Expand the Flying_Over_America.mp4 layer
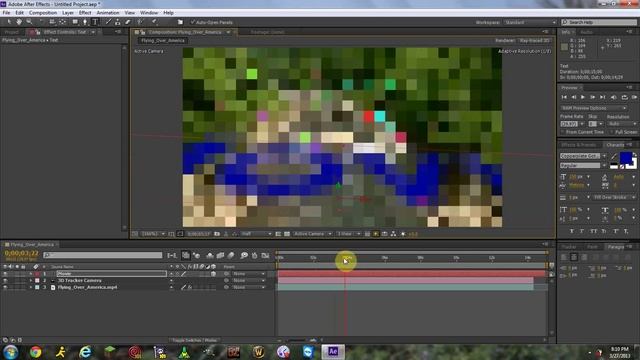 (x=31, y=287)
